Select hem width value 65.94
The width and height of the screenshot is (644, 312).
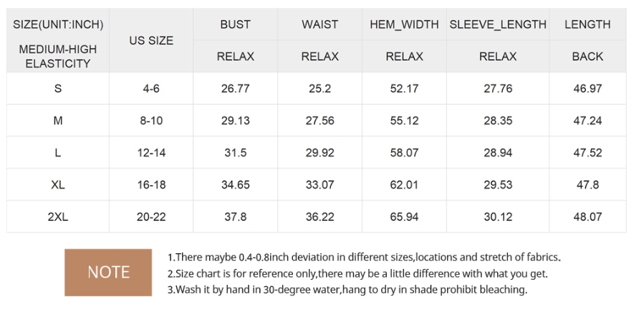tap(404, 217)
